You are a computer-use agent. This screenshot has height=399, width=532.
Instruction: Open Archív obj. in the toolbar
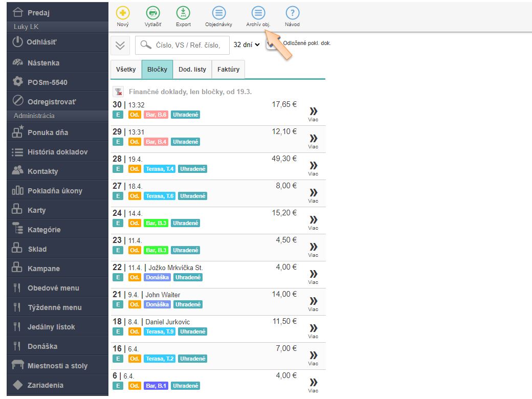(258, 13)
